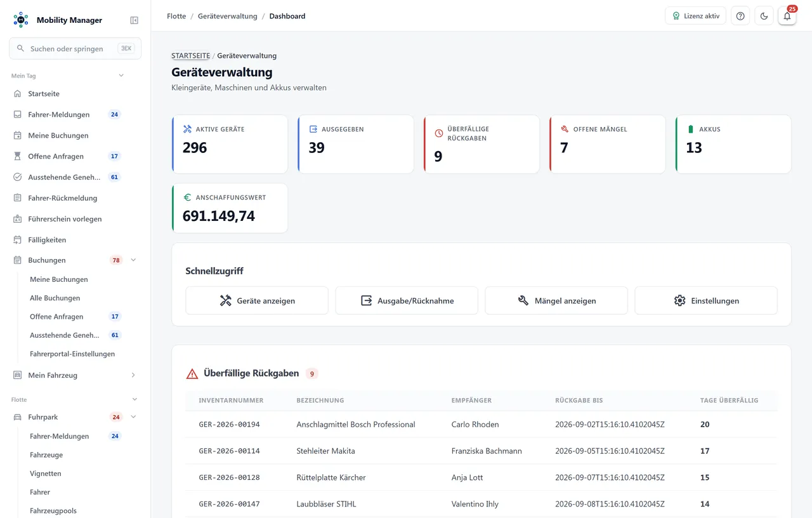Collapse the Fuhrpark submenu chevron
This screenshot has height=518, width=812.
(133, 417)
